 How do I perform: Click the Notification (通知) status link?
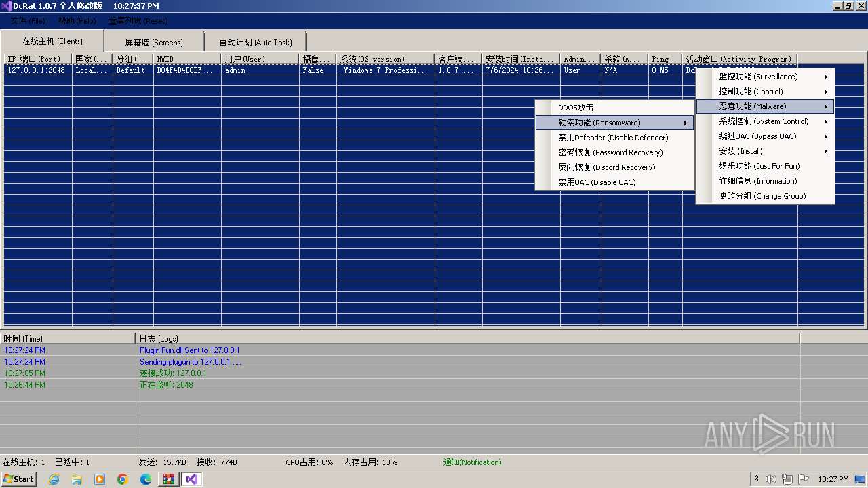tap(473, 462)
